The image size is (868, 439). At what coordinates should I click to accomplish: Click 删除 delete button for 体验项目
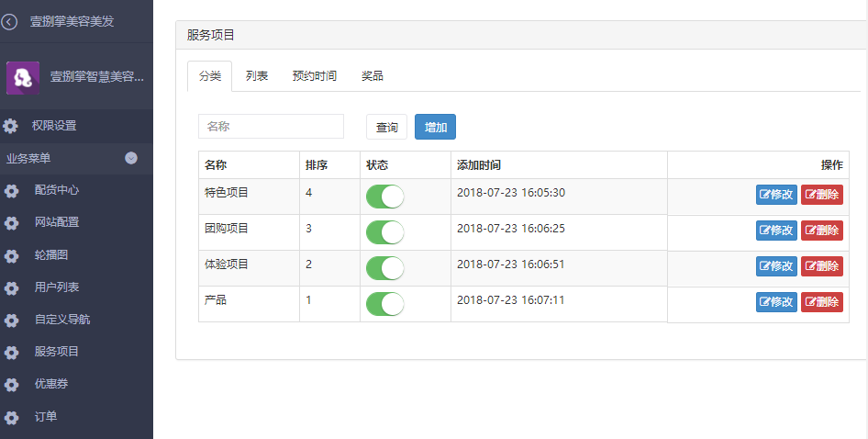click(822, 266)
